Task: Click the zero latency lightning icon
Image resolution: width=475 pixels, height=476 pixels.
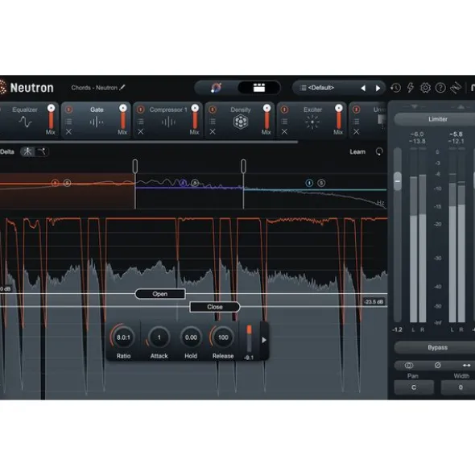Action: pos(411,88)
